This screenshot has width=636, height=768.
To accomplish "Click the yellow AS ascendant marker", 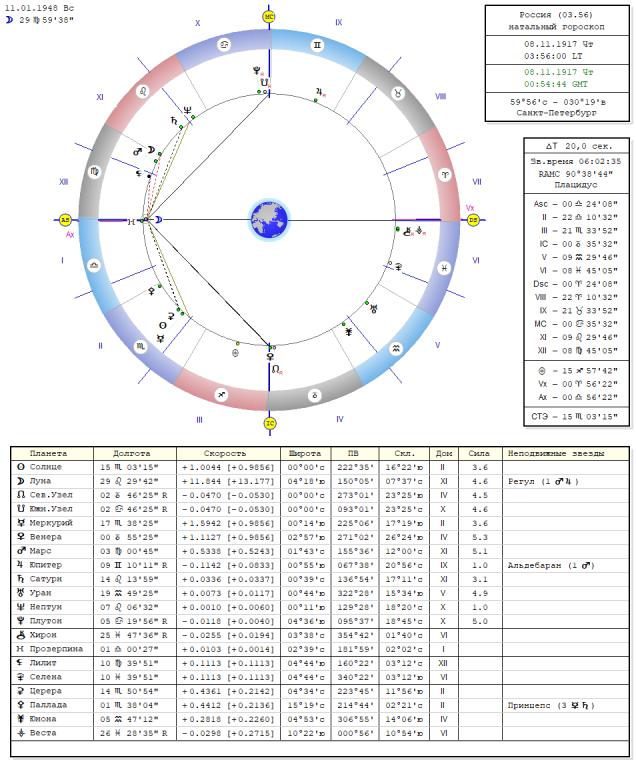I will click(66, 220).
